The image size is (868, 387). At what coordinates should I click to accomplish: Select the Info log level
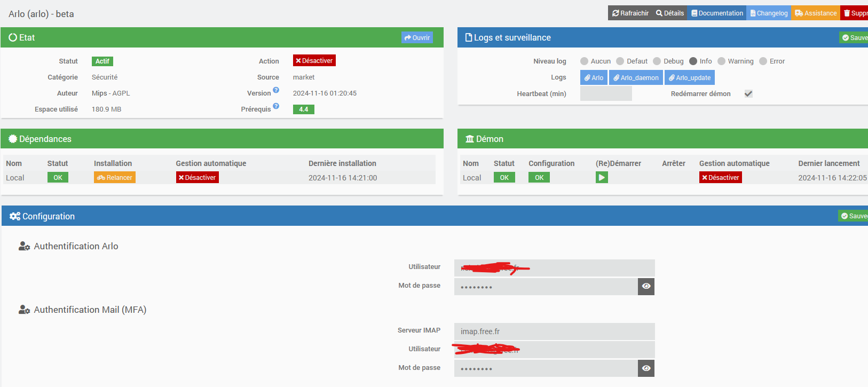pyautogui.click(x=693, y=61)
